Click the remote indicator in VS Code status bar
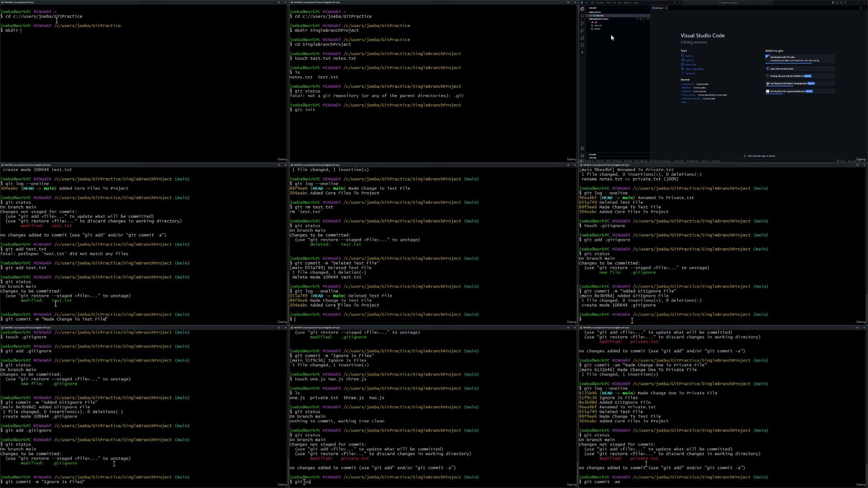Screen dimensions: 868x488 coord(581,161)
